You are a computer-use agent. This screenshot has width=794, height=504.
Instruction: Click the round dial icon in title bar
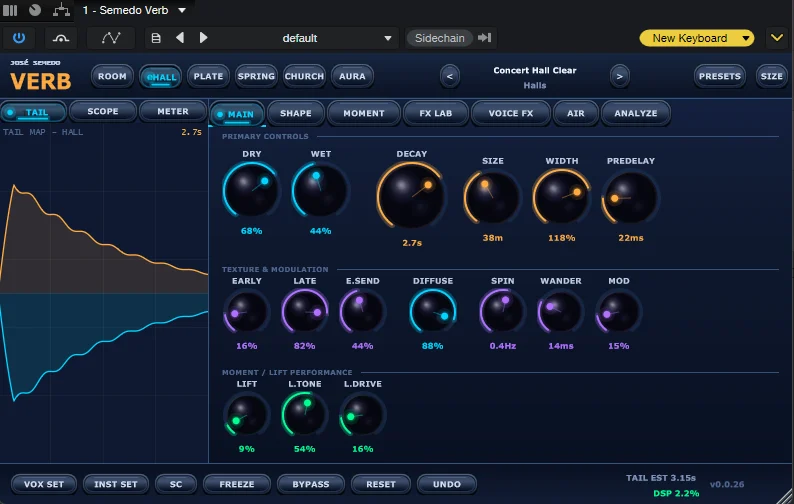click(34, 10)
